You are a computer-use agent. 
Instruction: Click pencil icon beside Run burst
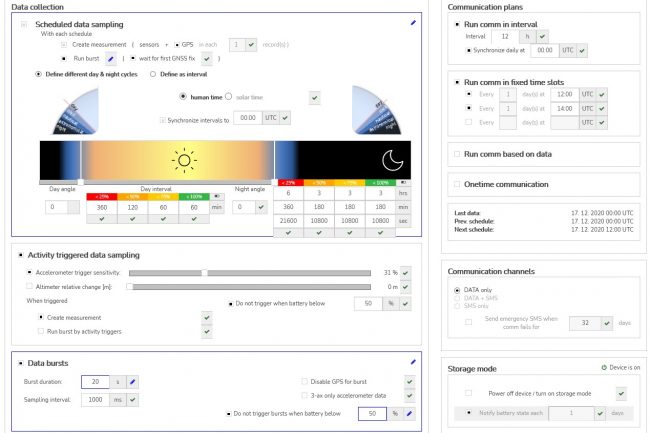click(x=111, y=58)
